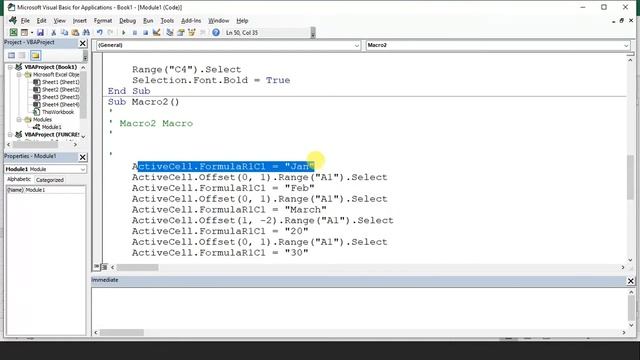The width and height of the screenshot is (640, 360).
Task: Click Full Module View button at code window bottom
Action: 104,267
